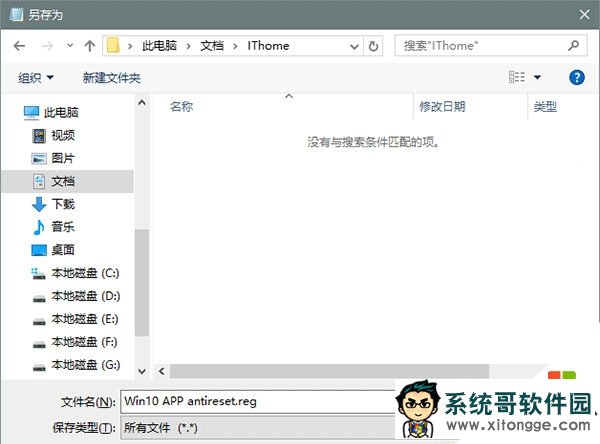Click the horizontal scrollbar thumb
This screenshot has width=600, height=444.
[x=329, y=371]
